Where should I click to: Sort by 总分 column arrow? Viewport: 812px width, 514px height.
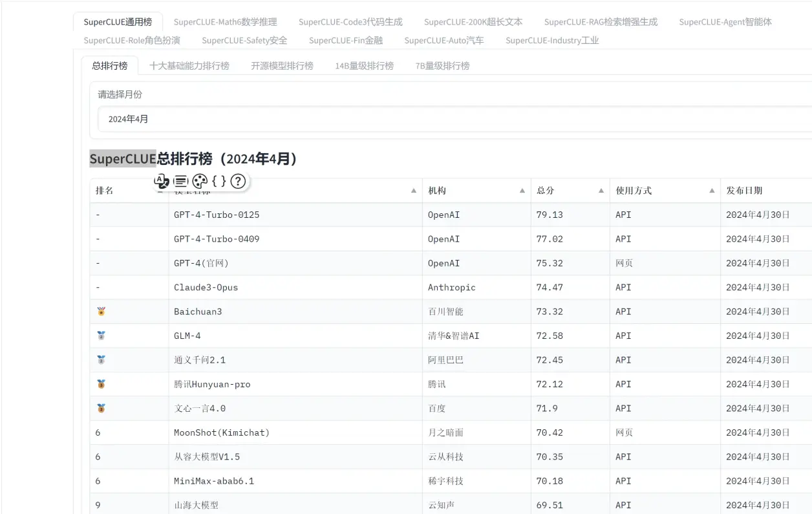click(601, 191)
